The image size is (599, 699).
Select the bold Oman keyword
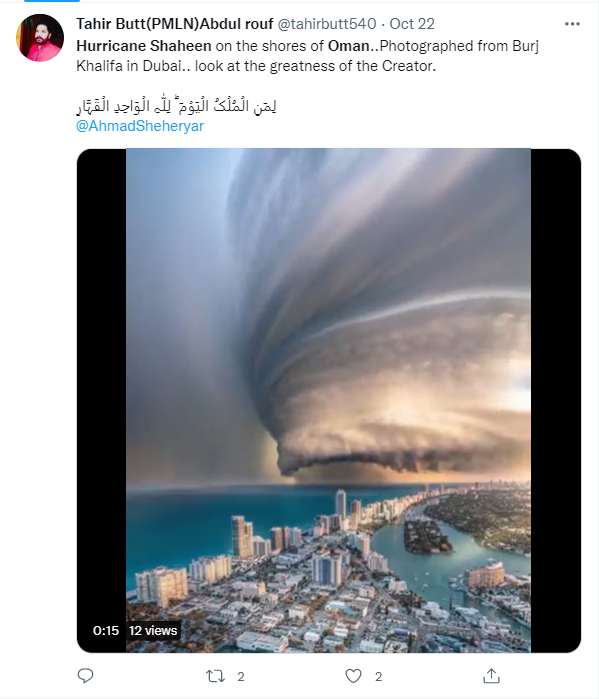click(x=349, y=46)
